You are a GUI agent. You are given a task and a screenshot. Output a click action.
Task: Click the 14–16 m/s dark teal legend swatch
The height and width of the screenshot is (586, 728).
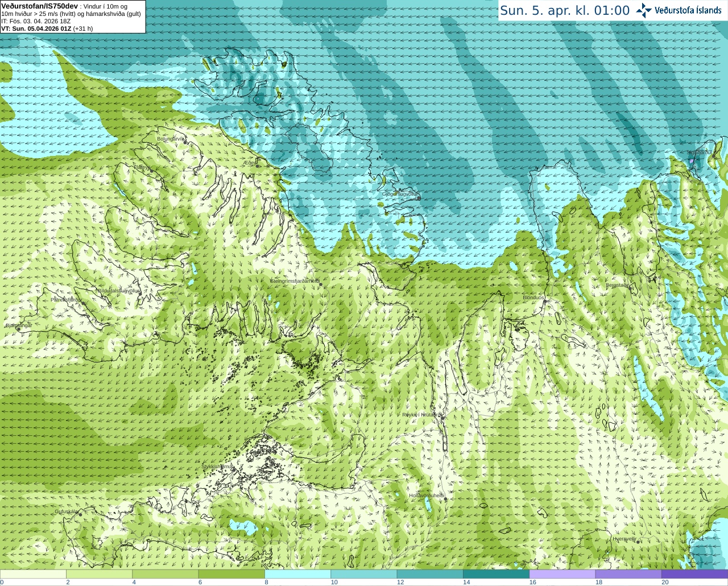pyautogui.click(x=496, y=574)
